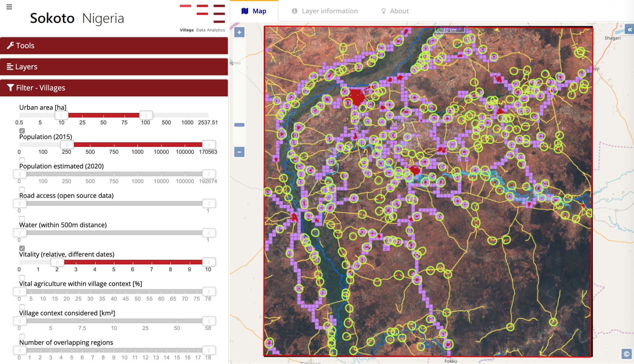Click the Vitality (relative, different dates) label

(67, 254)
